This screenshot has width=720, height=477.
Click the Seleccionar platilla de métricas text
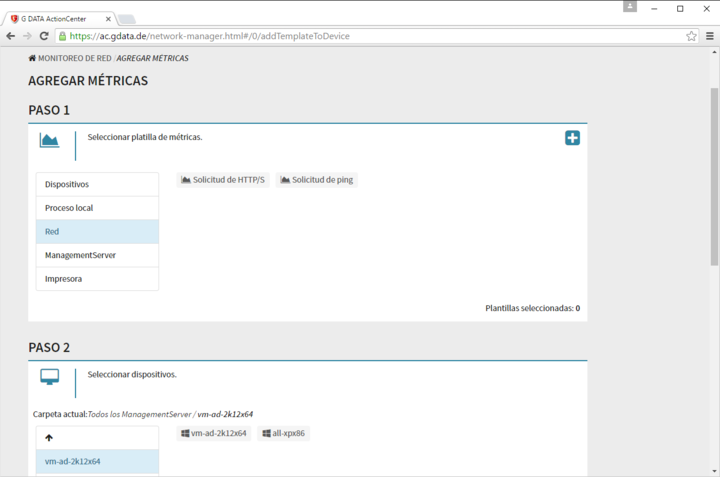pos(145,137)
